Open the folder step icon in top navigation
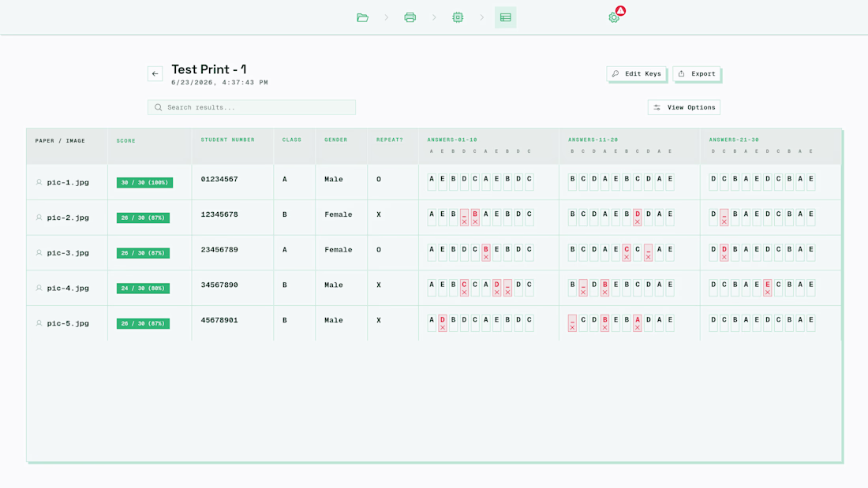This screenshot has height=488, width=868. (363, 17)
